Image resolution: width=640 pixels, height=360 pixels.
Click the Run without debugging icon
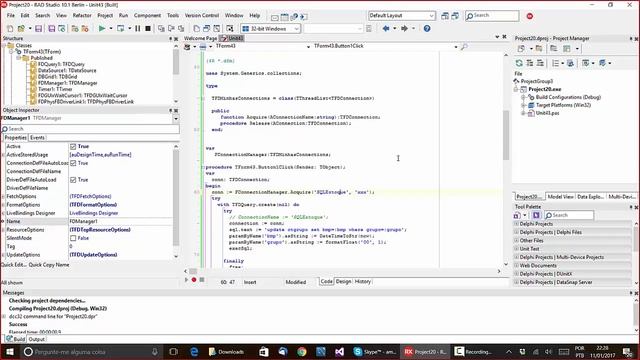[120, 29]
